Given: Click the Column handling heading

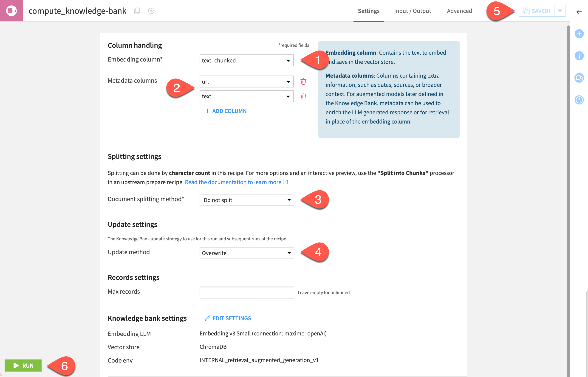Looking at the screenshot, I should (x=135, y=45).
